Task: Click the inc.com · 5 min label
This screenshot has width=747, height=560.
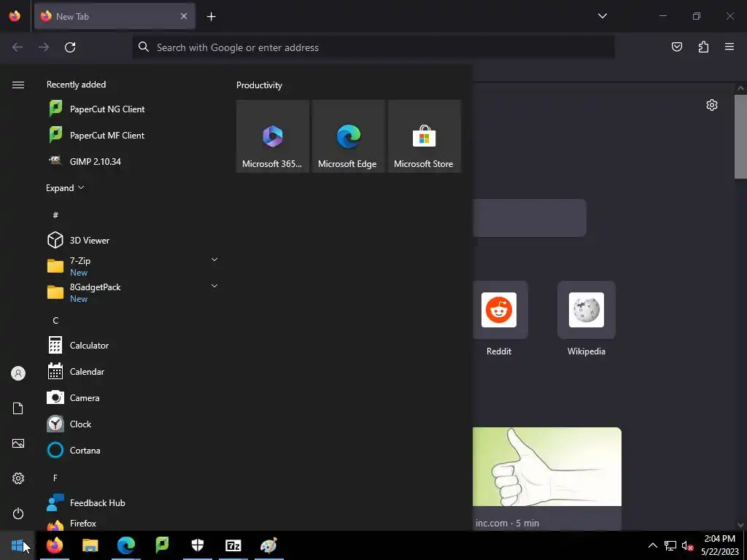Action: pyautogui.click(x=508, y=523)
